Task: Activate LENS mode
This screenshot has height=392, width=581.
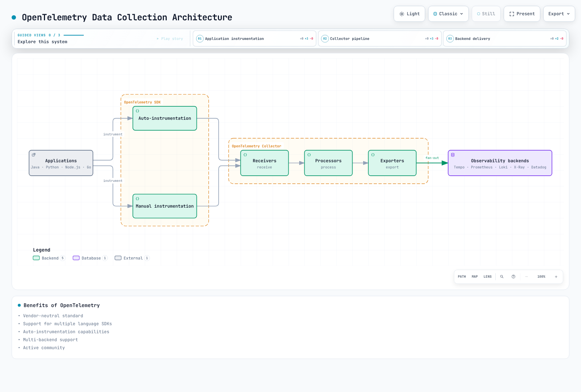Action: [x=488, y=277]
